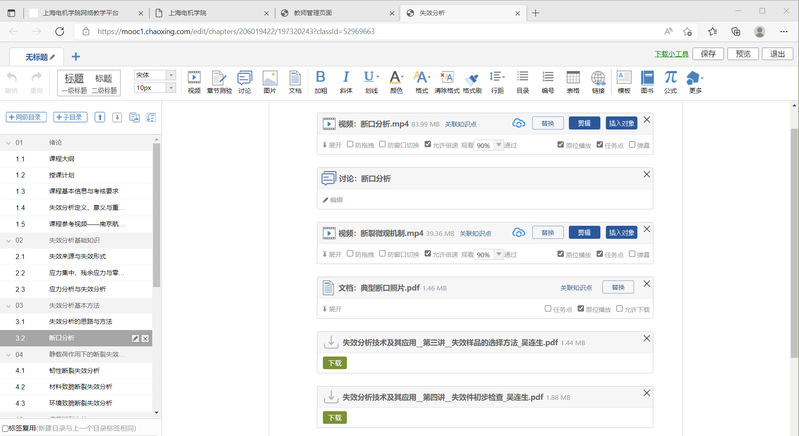Viewport: 799px width, 436px height.
Task: Click cloud icon on 断口分析.mp4 video
Action: click(518, 123)
